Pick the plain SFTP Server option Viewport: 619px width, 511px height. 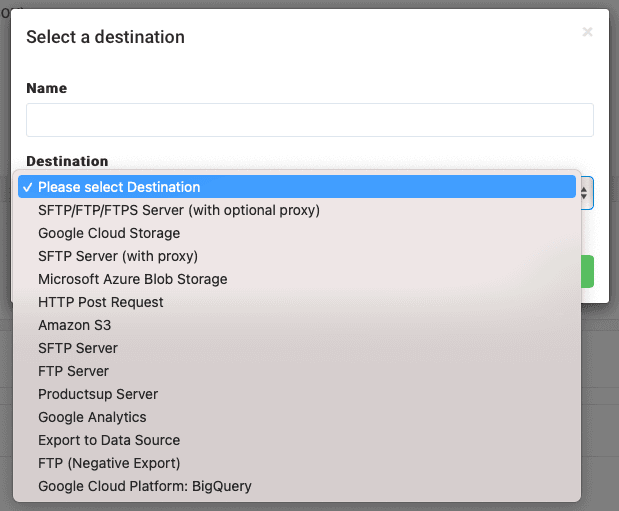(78, 348)
